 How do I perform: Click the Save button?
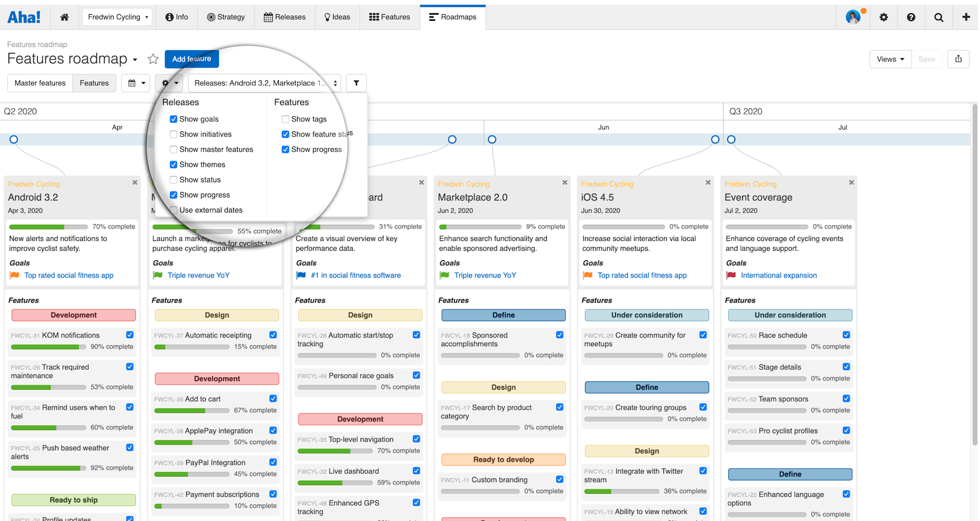click(x=927, y=59)
